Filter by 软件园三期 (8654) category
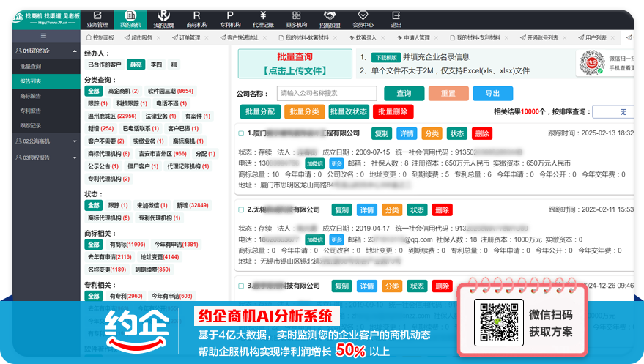This screenshot has width=644, height=364. pyautogui.click(x=171, y=91)
